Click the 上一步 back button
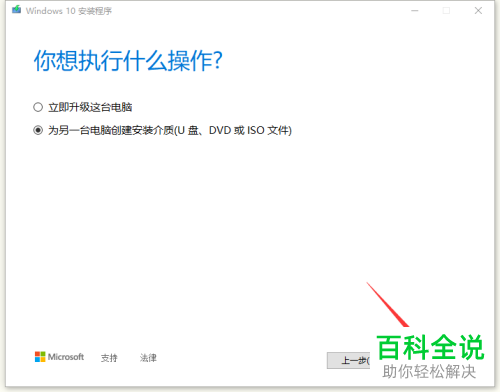 (349, 360)
